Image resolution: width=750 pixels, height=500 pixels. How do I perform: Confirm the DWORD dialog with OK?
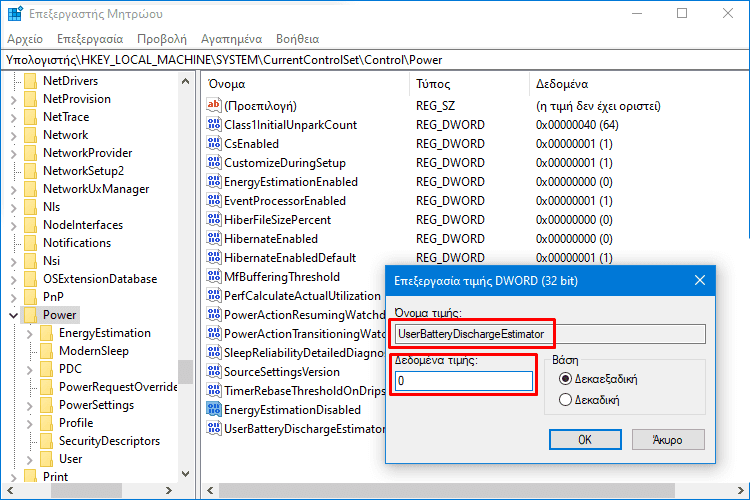coord(585,439)
